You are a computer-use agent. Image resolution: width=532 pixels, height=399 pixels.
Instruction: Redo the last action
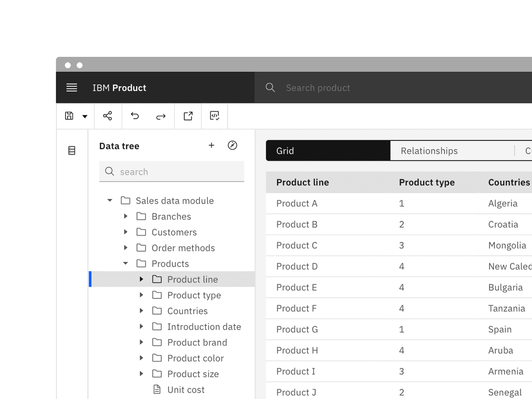pos(161,116)
